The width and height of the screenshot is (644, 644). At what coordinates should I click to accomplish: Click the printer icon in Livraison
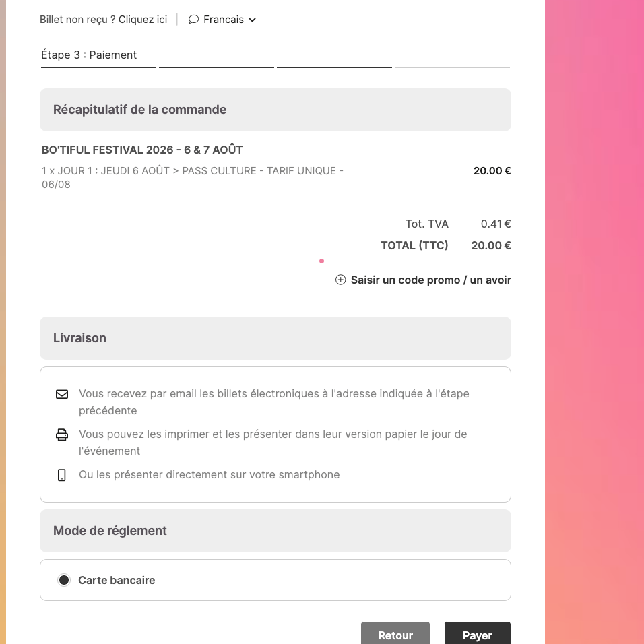click(62, 434)
